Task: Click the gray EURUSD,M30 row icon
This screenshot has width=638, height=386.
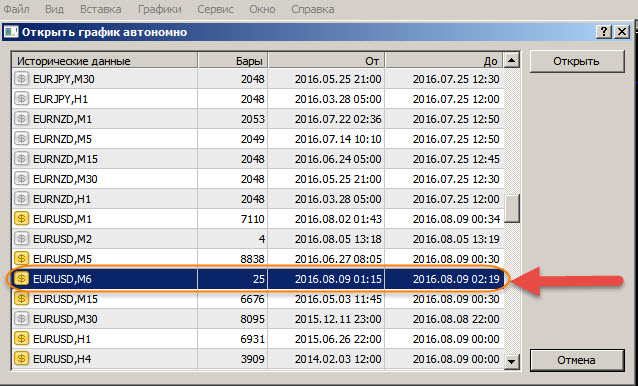Action: [x=21, y=318]
